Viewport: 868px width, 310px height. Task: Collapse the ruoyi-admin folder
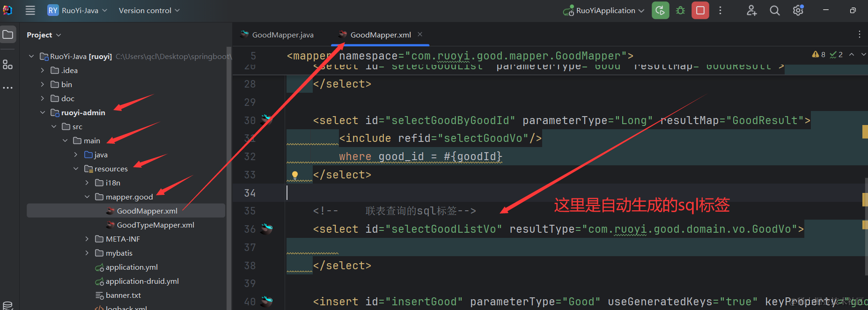(x=43, y=112)
